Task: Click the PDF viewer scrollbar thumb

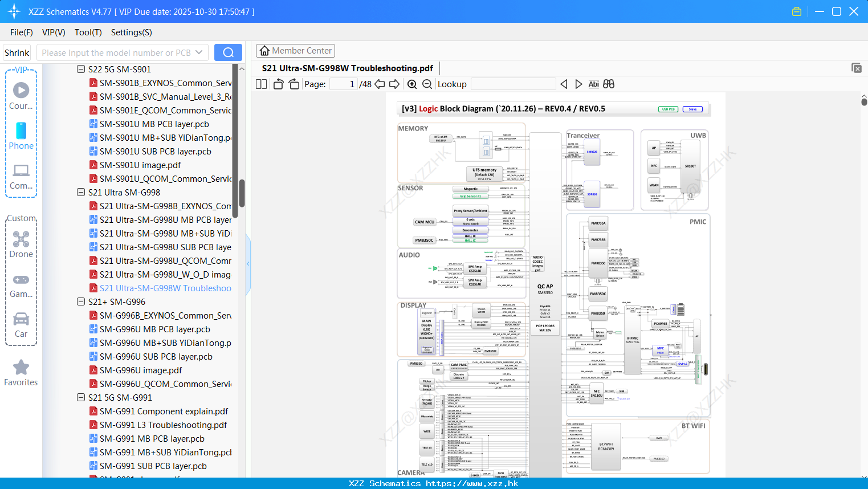Action: pos(864,101)
